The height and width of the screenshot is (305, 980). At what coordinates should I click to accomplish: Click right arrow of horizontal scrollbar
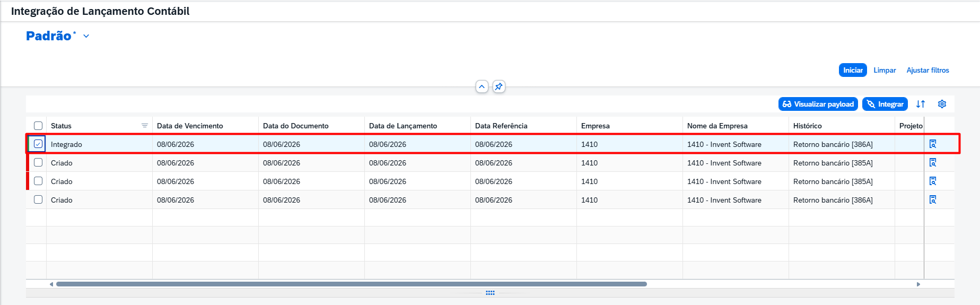[918, 284]
